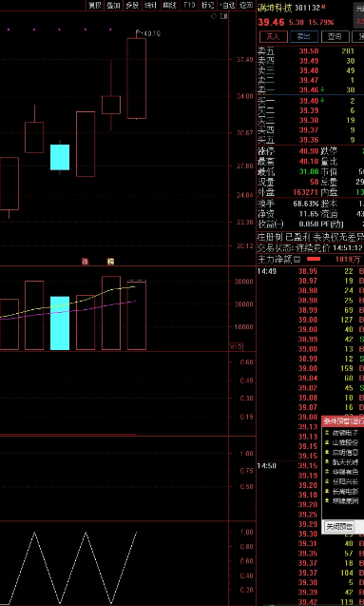The width and height of the screenshot is (364, 606).
Task: Click the 卖二 price 39.47
Action: point(309,80)
